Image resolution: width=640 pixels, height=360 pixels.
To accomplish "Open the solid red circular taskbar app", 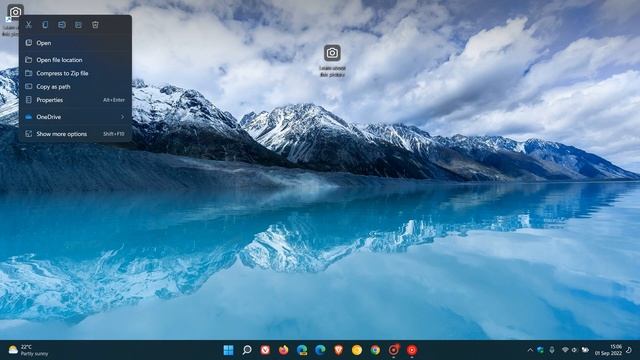I will tap(412, 350).
